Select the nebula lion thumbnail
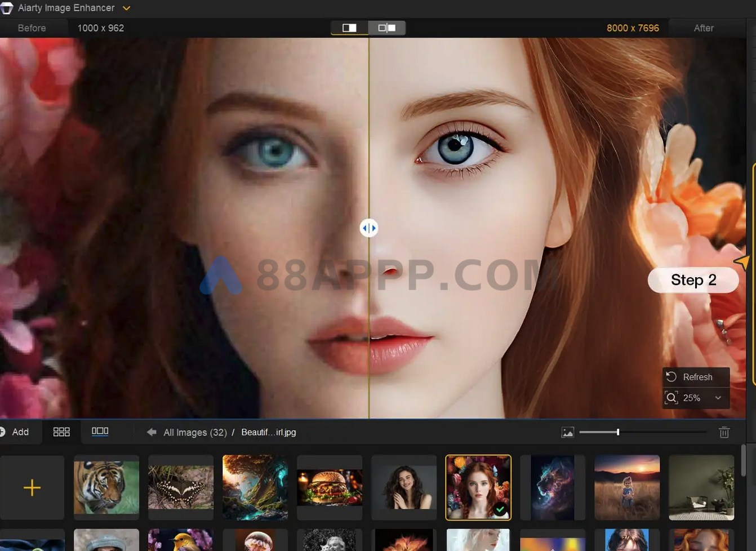Screen dimensions: 756x551 pos(553,487)
